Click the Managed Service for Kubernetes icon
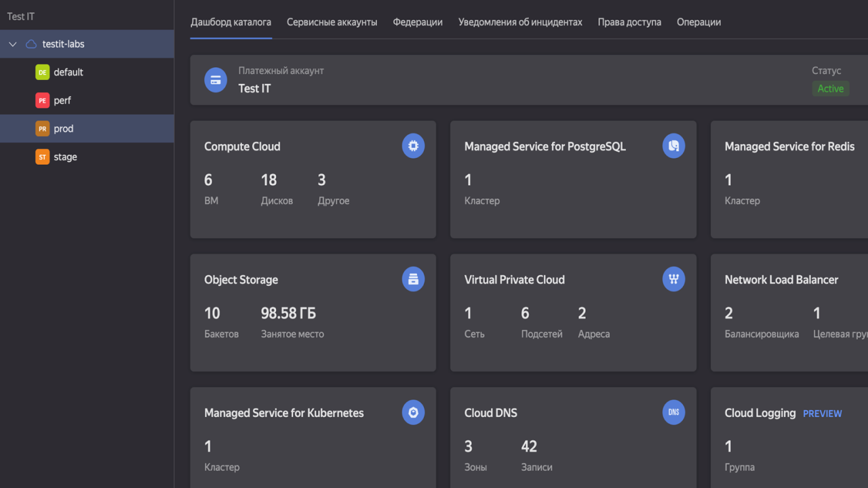 413,412
